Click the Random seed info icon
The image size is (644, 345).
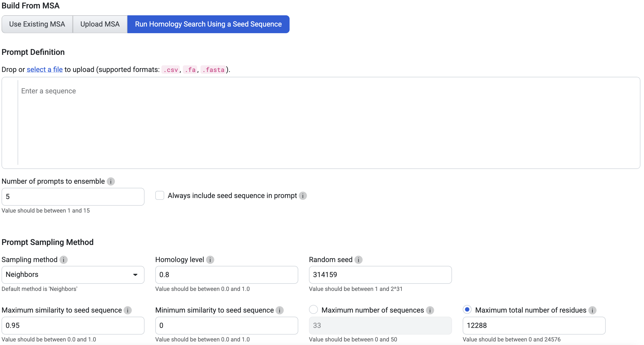359,260
